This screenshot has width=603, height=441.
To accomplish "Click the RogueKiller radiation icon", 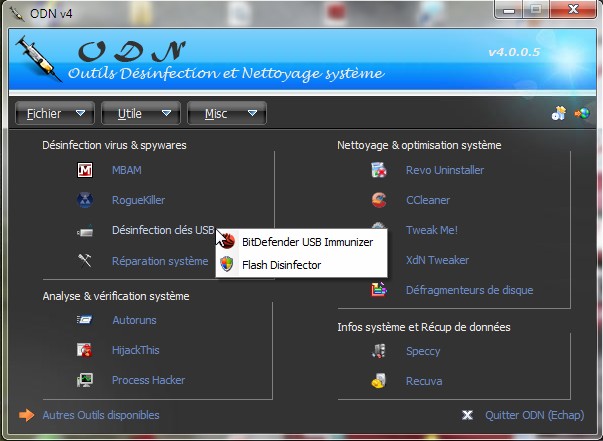I will (85, 200).
